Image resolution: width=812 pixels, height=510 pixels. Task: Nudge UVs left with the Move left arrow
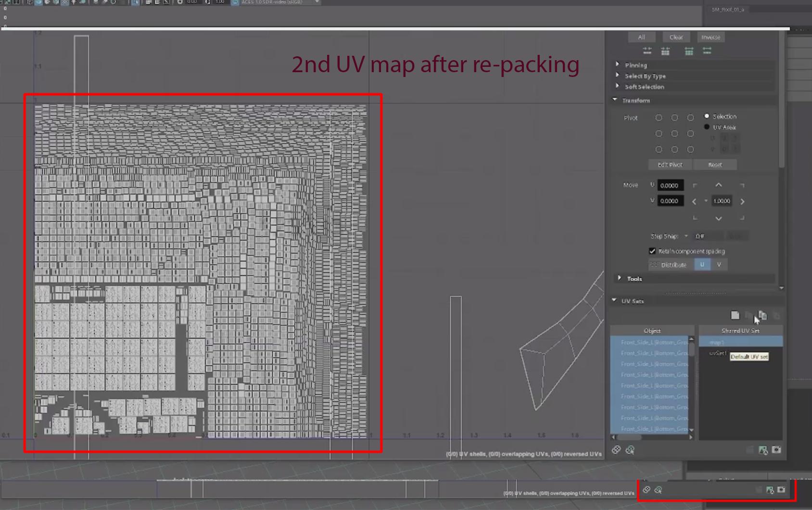pos(694,202)
